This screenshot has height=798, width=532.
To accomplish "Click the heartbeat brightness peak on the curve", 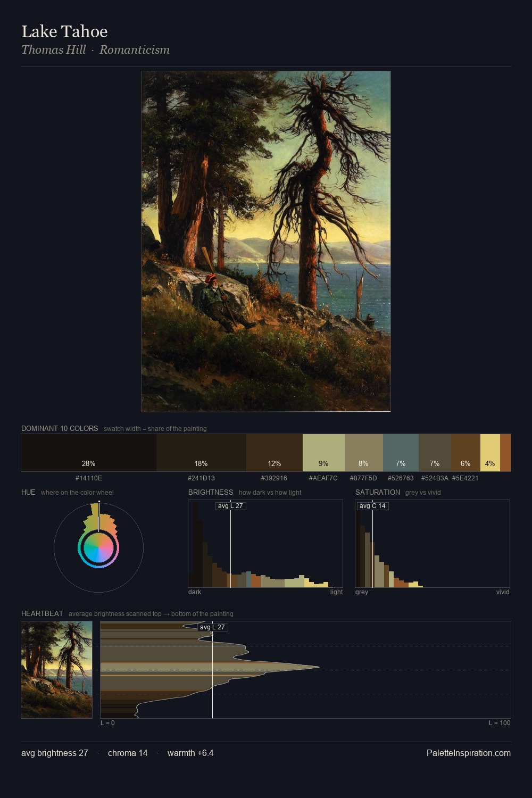I will pos(319,667).
